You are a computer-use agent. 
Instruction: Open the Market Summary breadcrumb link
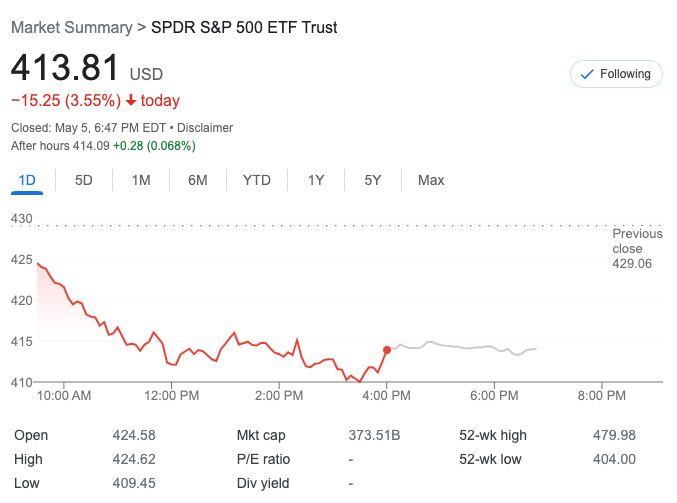(x=71, y=27)
